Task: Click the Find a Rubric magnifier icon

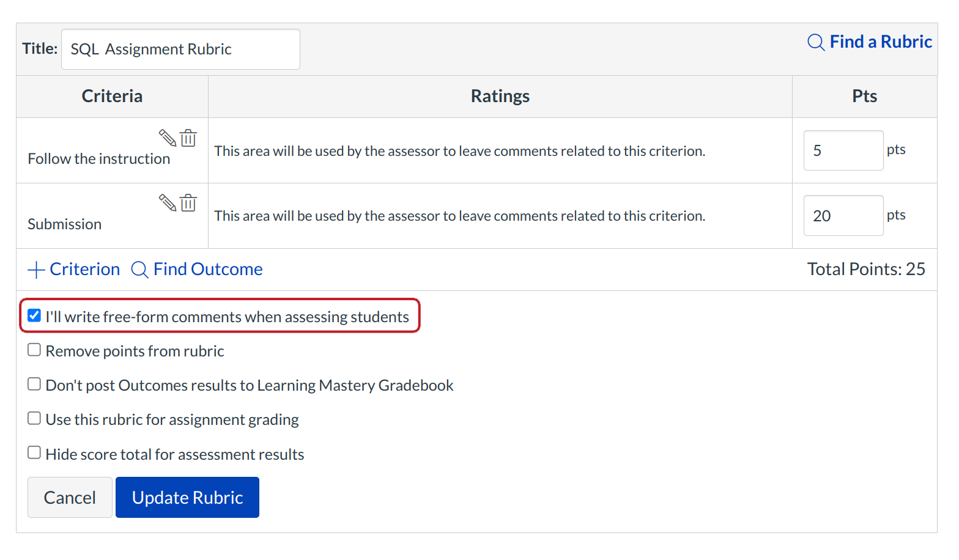Action: point(816,42)
